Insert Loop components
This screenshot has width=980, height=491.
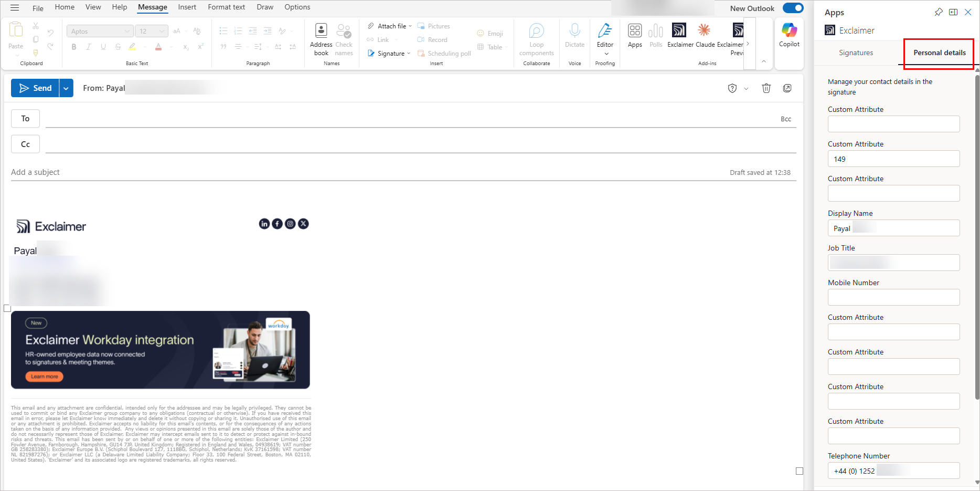(536, 39)
